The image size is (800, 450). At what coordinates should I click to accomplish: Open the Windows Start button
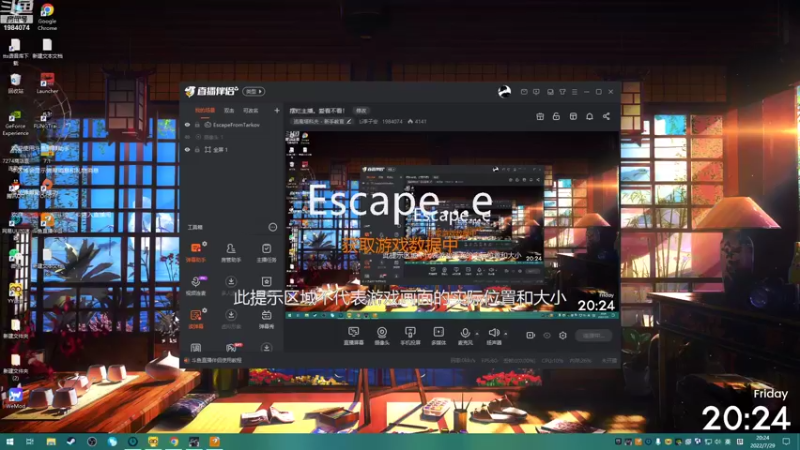[x=9, y=441]
